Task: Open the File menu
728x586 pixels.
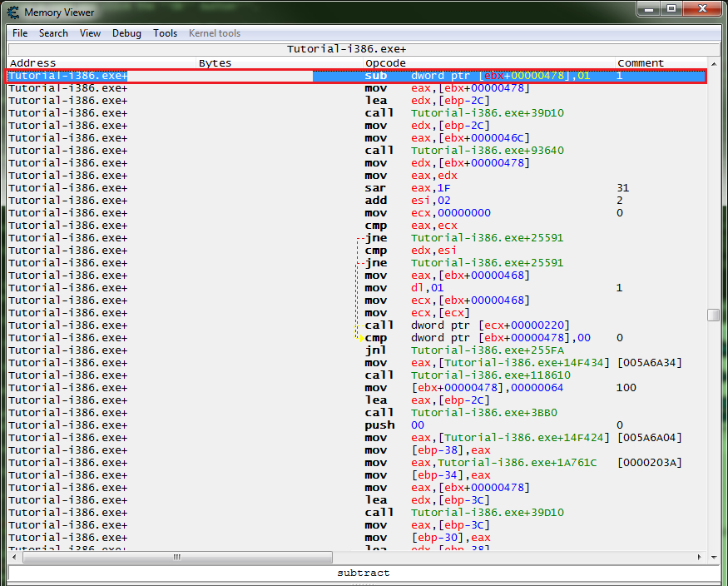Action: click(x=19, y=33)
